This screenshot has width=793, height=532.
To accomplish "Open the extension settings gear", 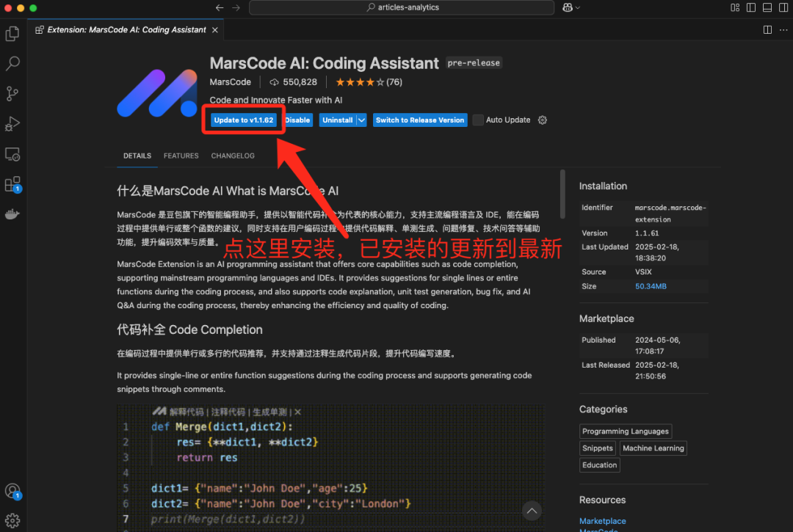I will pyautogui.click(x=542, y=120).
